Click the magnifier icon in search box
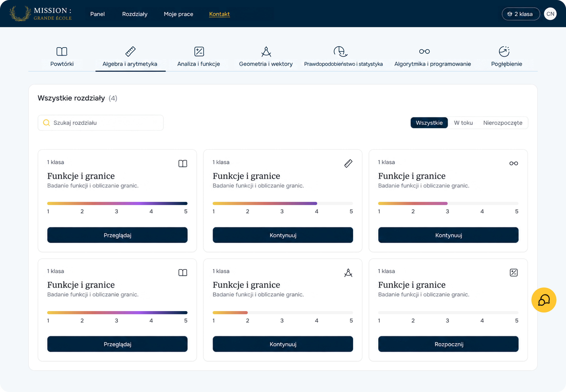The width and height of the screenshot is (566, 392). pyautogui.click(x=47, y=123)
